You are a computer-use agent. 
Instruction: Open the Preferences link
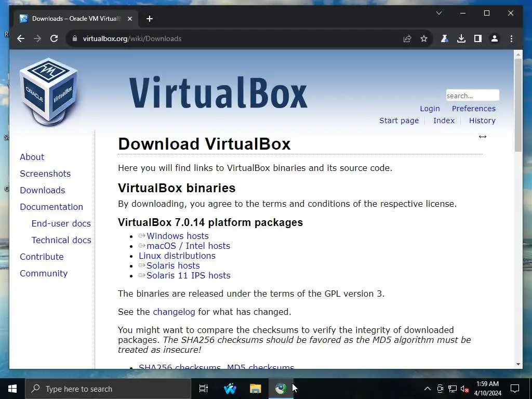(474, 109)
